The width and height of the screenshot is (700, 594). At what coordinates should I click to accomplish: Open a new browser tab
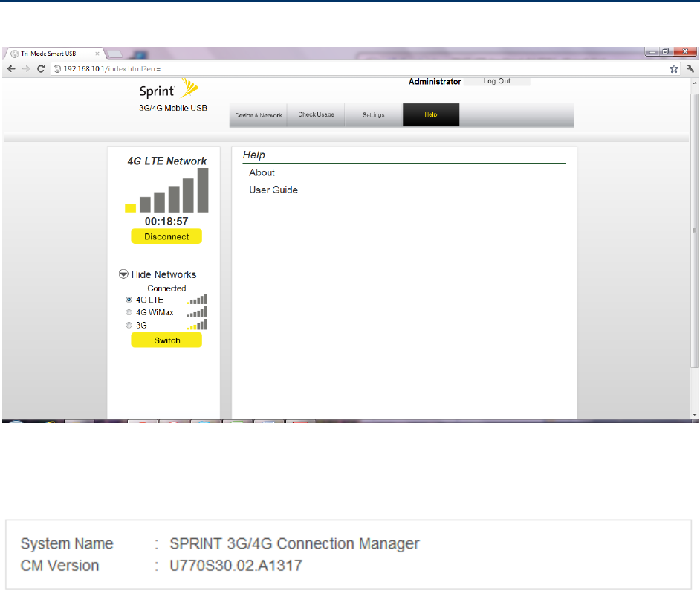coord(115,54)
